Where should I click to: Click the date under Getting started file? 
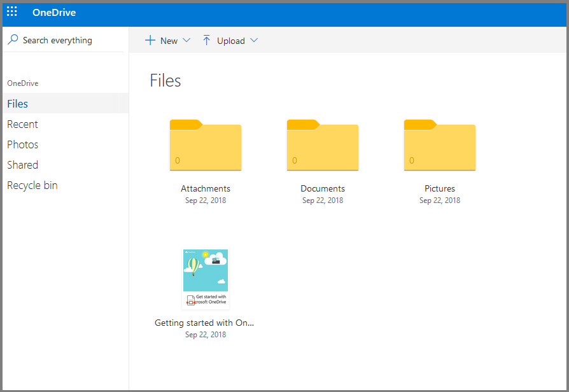pos(206,335)
